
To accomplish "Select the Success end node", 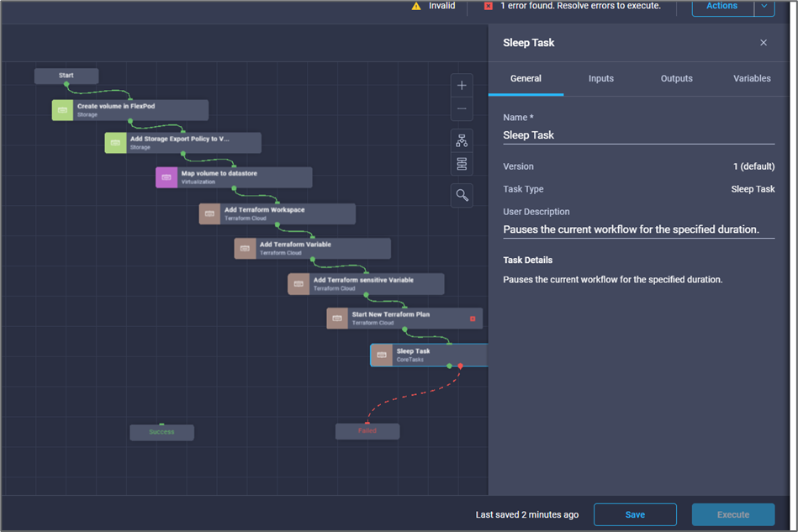I will tap(161, 432).
